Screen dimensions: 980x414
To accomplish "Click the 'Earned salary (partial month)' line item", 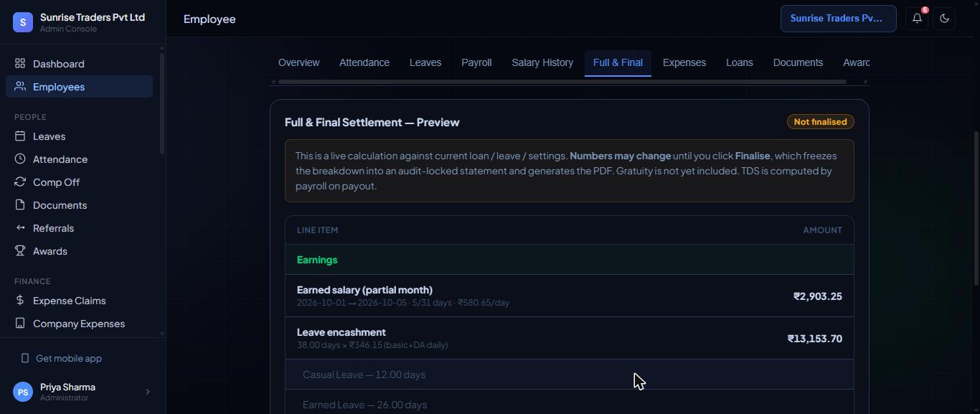I will pos(570,296).
